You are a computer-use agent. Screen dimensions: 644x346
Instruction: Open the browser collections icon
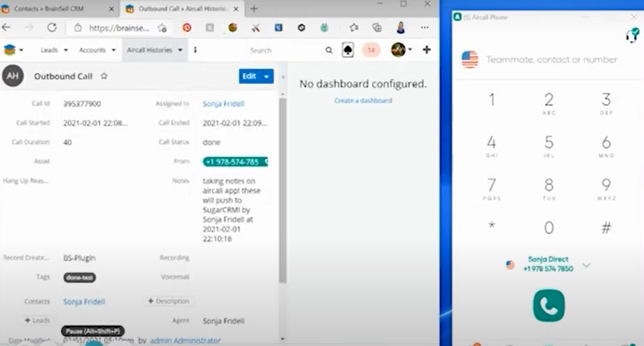[377, 28]
